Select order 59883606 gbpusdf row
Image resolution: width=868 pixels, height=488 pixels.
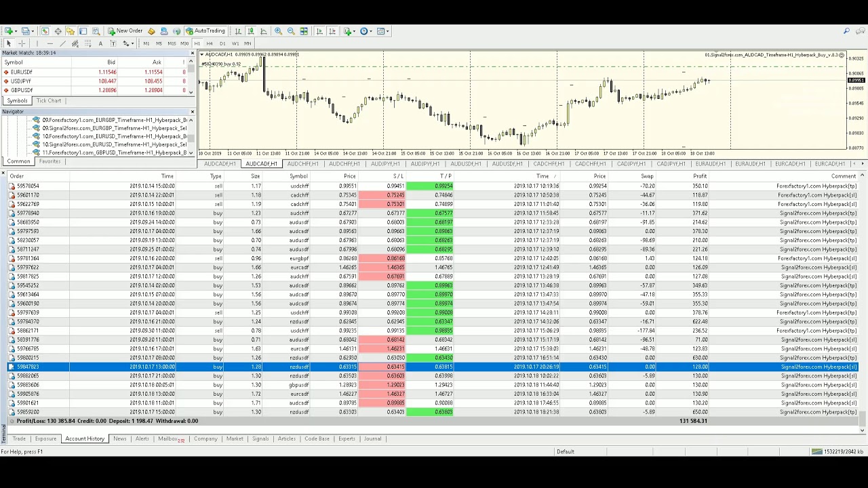pyautogui.click(x=434, y=384)
